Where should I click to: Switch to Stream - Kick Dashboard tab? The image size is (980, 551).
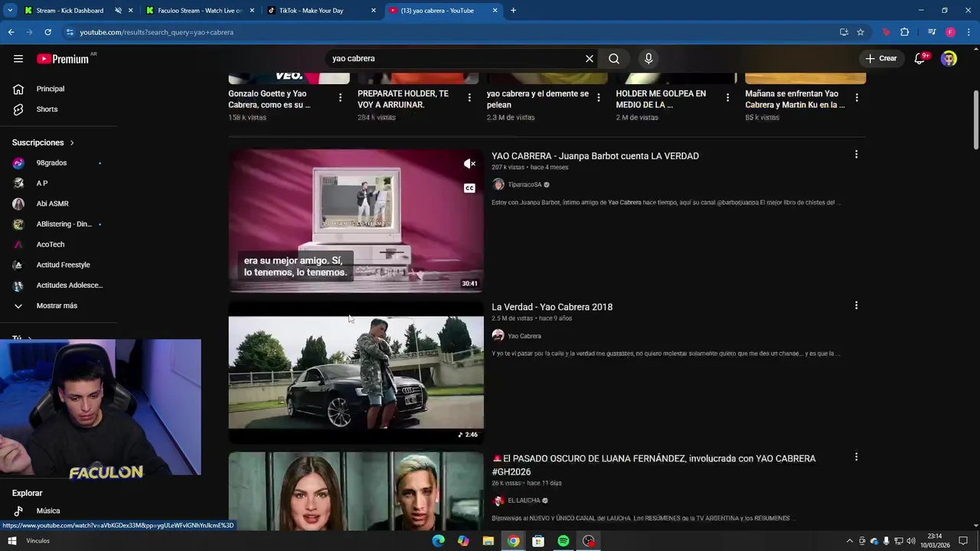70,11
